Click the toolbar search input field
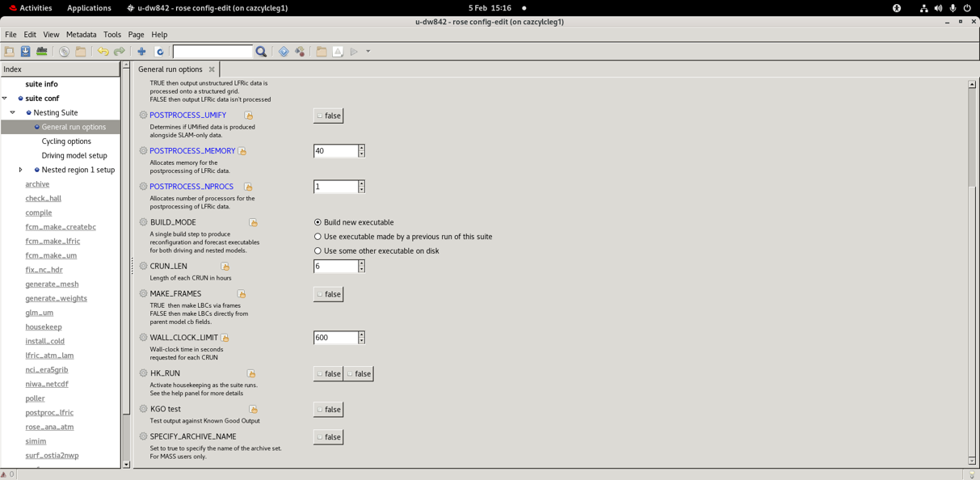This screenshot has width=980, height=480. 212,52
